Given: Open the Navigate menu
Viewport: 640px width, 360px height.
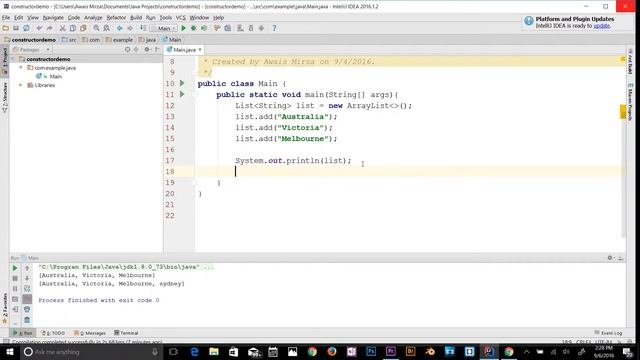Looking at the screenshot, I should (53, 18).
